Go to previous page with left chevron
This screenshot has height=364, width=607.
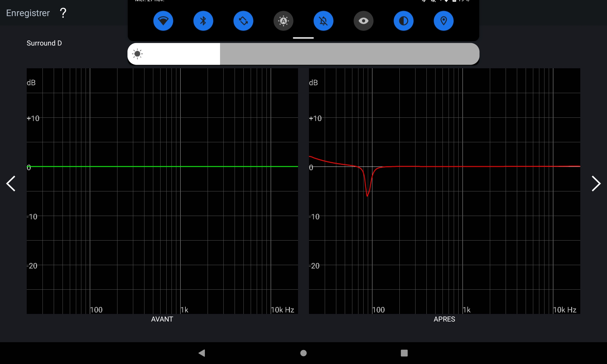pyautogui.click(x=11, y=184)
